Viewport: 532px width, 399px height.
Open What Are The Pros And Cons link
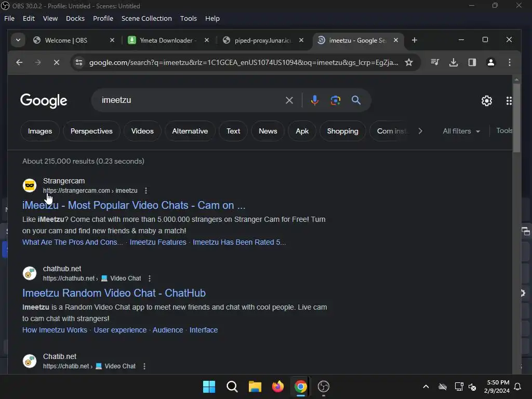click(x=73, y=242)
